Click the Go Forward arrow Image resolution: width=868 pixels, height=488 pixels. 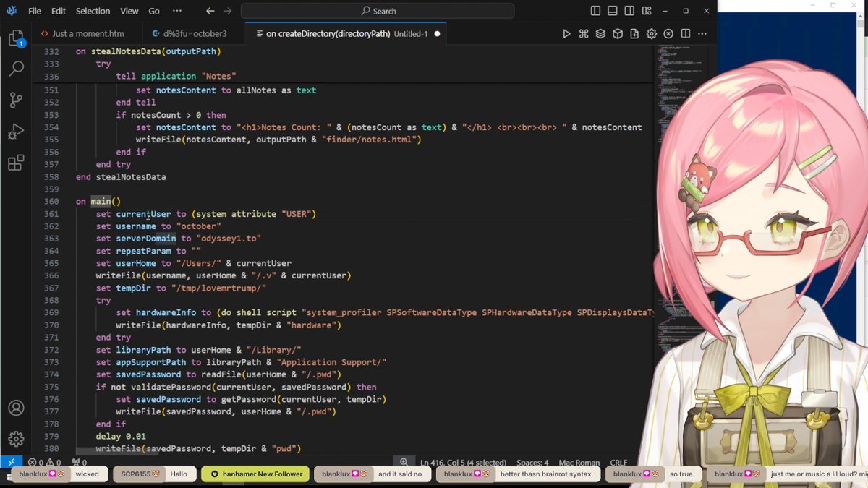228,11
